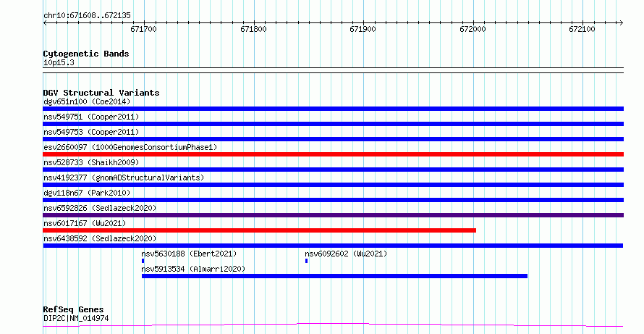
Task: Open the nsv549751 (Cooper2011) variant label
Action: 91,117
